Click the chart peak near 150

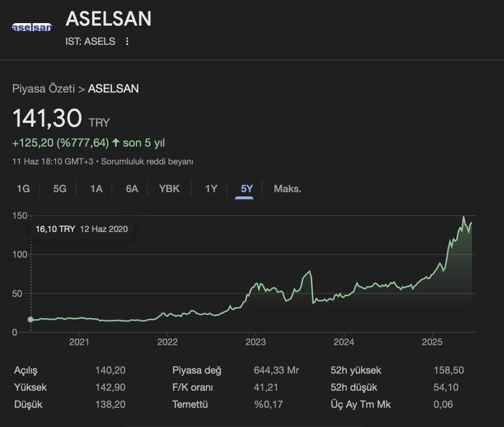tap(463, 217)
